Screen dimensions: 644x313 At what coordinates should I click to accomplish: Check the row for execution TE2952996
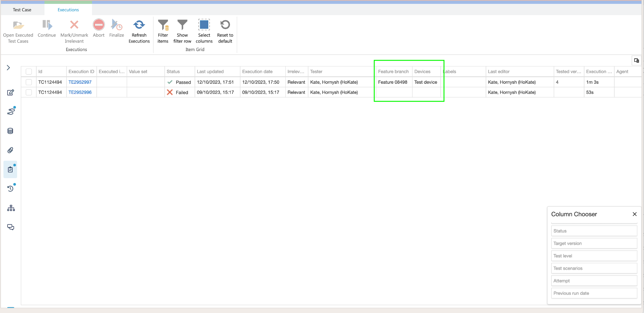pos(29,92)
